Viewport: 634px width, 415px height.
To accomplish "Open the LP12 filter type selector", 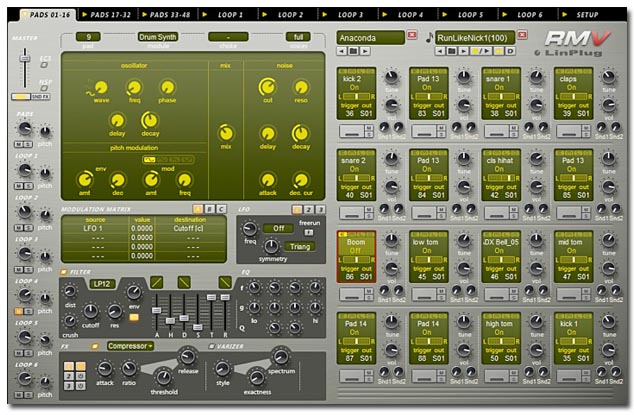I will pyautogui.click(x=102, y=284).
